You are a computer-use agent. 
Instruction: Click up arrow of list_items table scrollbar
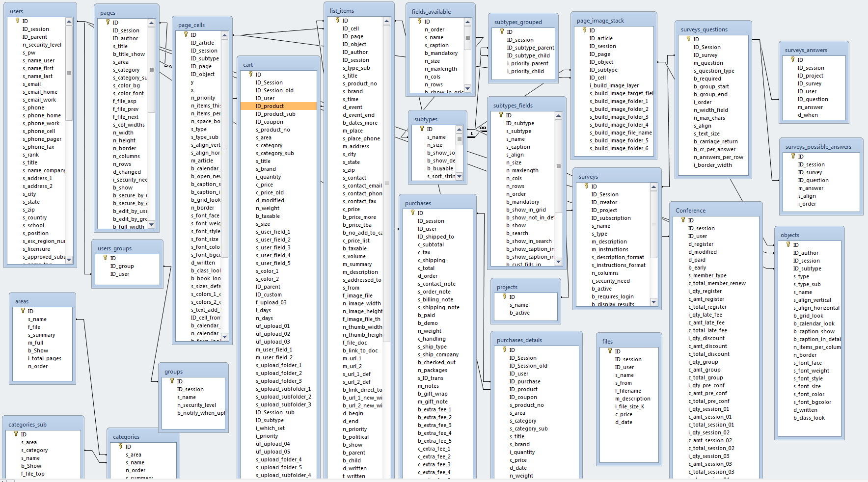386,21
